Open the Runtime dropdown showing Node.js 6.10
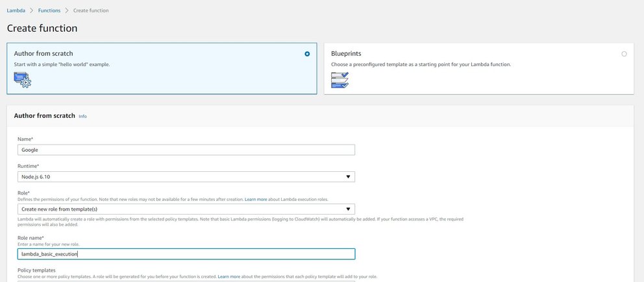 tap(186, 176)
